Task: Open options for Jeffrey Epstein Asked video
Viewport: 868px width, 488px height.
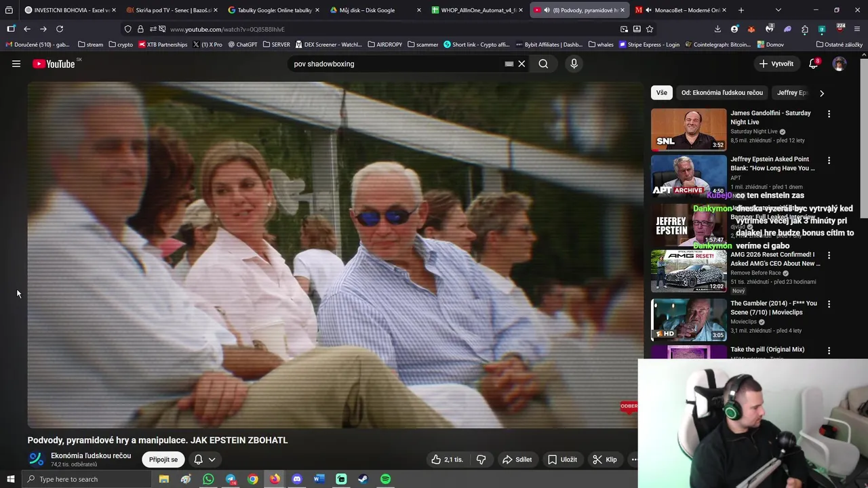Action: [829, 161]
